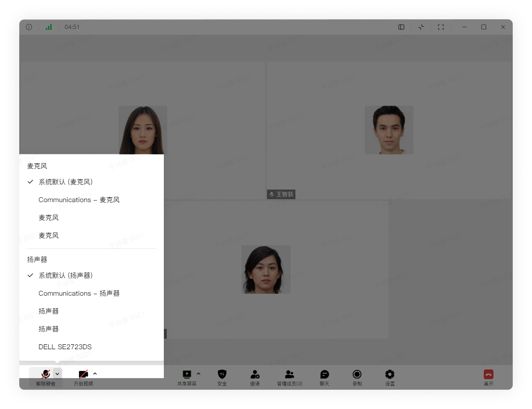This screenshot has width=532, height=409.
Task: Turn on camera with 开启视频
Action: pyautogui.click(x=83, y=377)
